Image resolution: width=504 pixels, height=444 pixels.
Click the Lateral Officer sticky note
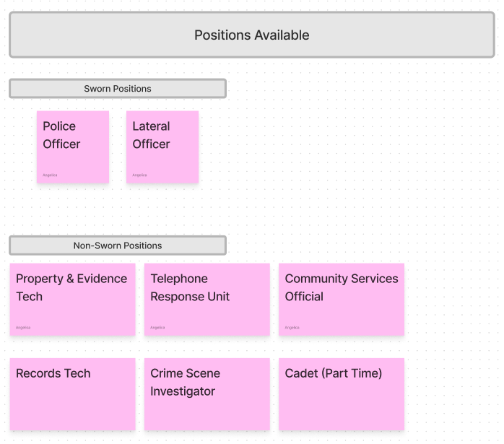coord(162,147)
